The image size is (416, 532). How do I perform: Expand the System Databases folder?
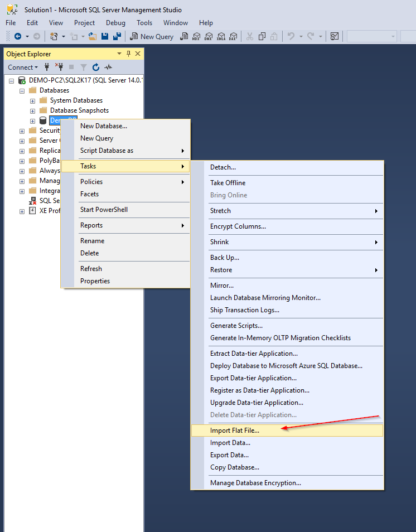(32, 101)
